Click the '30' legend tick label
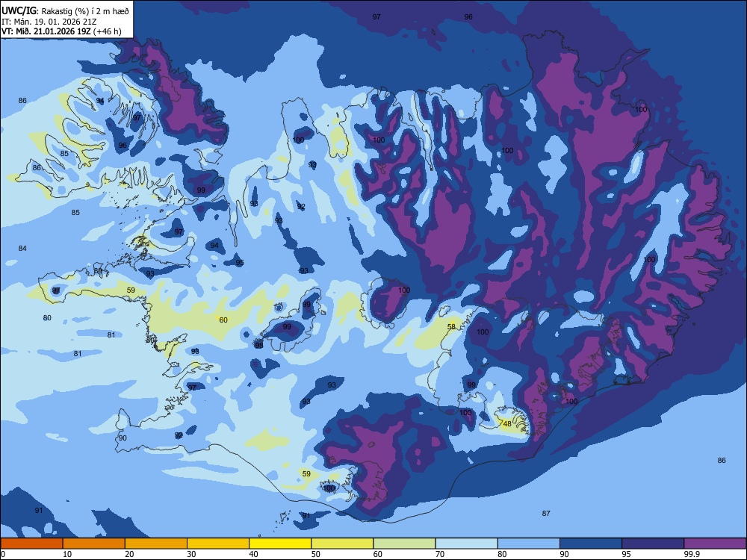Screen dimensions: 747x560 click(191, 554)
